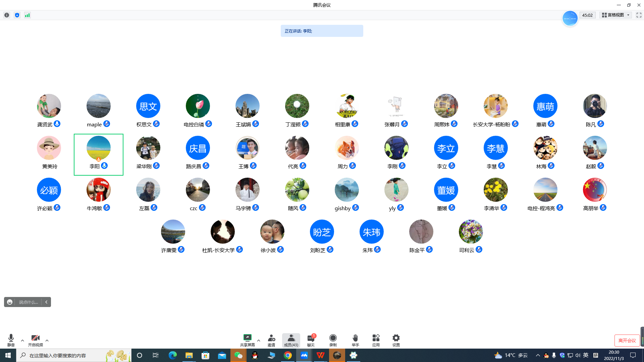This screenshot has width=644, height=362.
Task: Mute your microphone with 静音
Action: pos(11,340)
